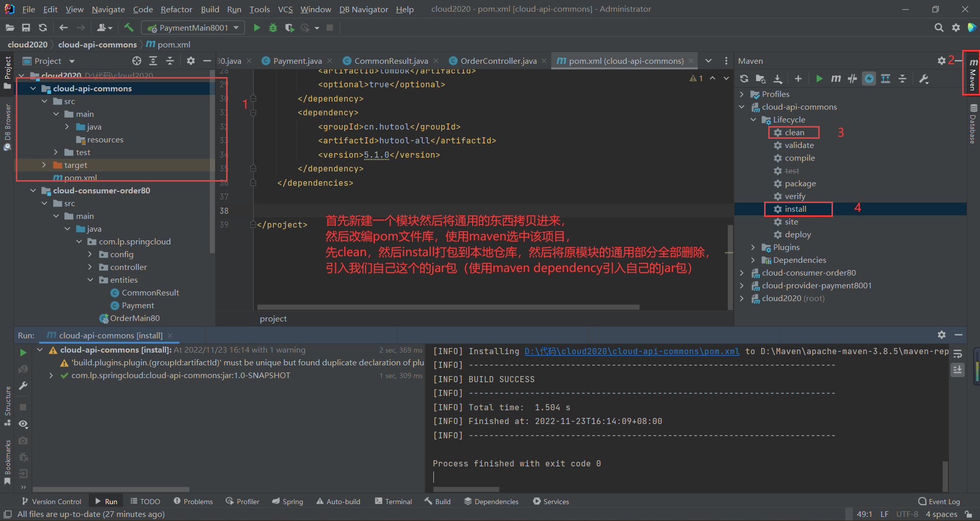The width and height of the screenshot is (980, 521).
Task: Toggle the Project side tool window
Action: click(7, 73)
